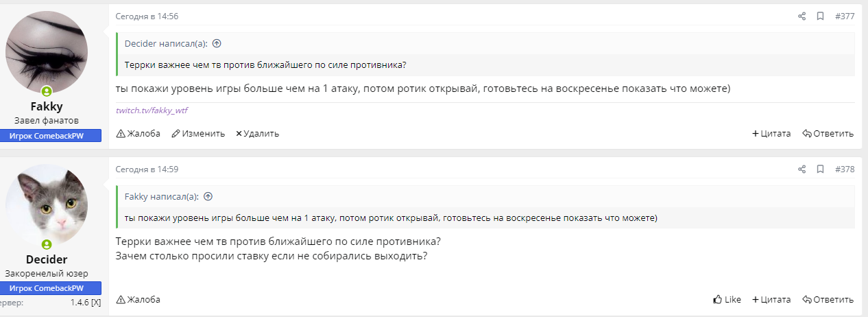Like Decider's post #378
This screenshot has width=868, height=317.
[x=727, y=300]
